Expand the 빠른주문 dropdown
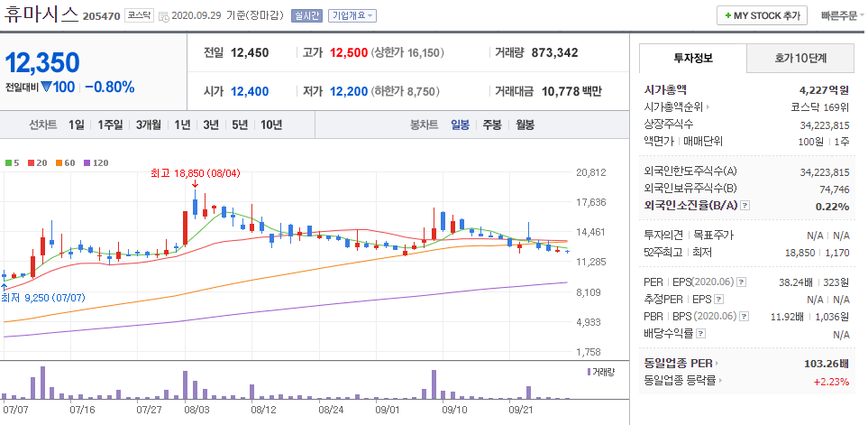The height and width of the screenshot is (425, 868). (x=843, y=15)
